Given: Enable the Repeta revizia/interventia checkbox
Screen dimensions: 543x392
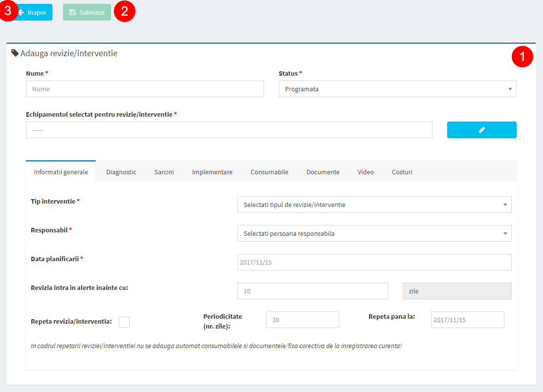Looking at the screenshot, I should (x=124, y=322).
